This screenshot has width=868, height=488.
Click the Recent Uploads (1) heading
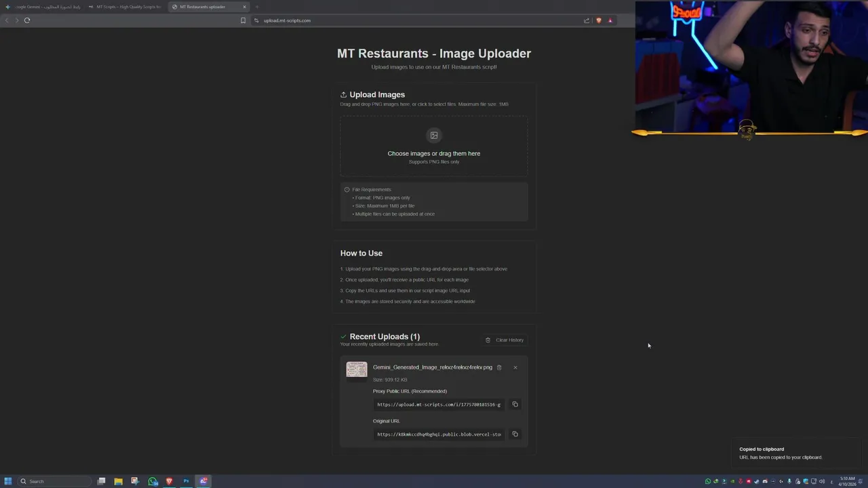click(384, 337)
